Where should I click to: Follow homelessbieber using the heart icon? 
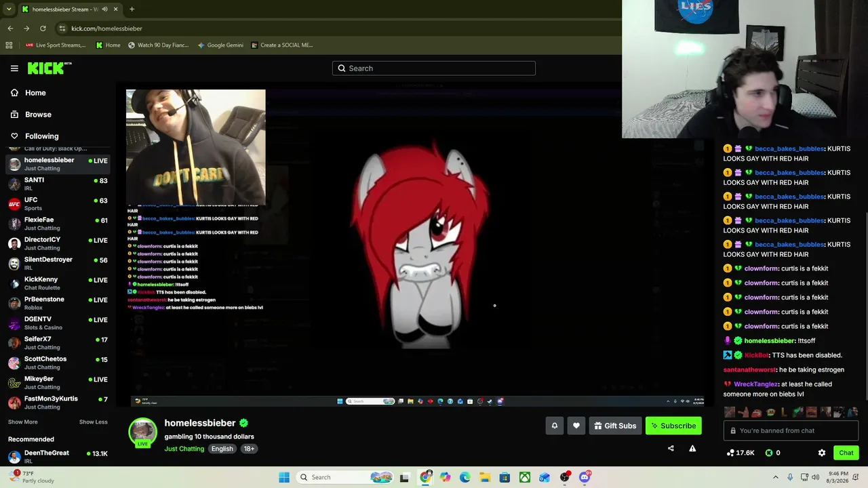pos(576,426)
